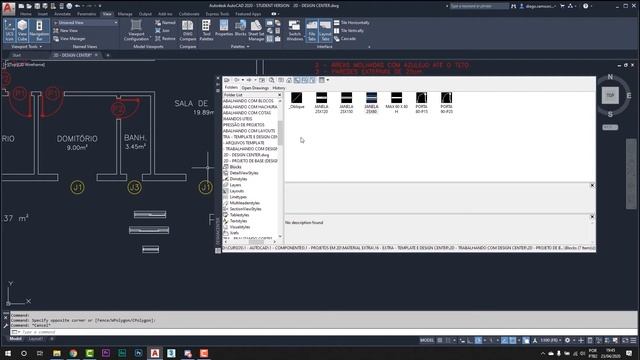The height and width of the screenshot is (360, 640).
Task: Click Restore viewports
Action: coord(165,39)
